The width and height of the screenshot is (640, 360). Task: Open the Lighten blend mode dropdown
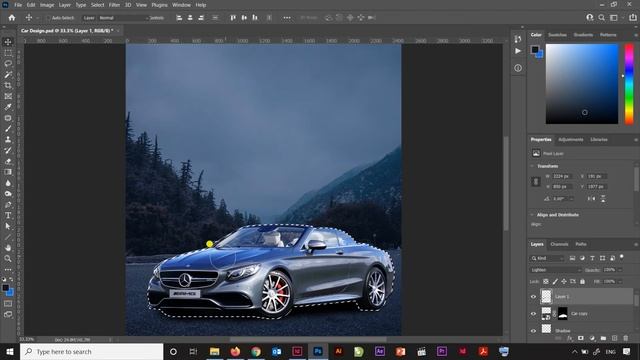(x=556, y=270)
